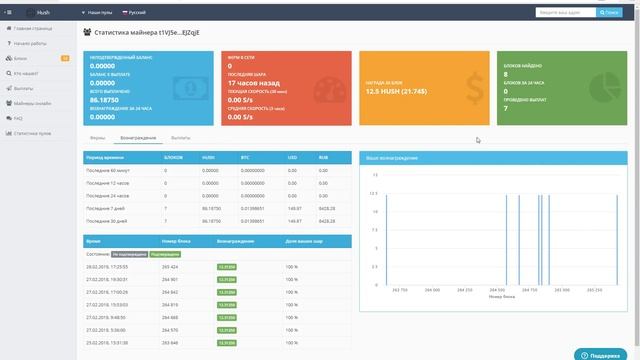Select the Вознаграждения tab
The height and width of the screenshot is (360, 640).
tap(138, 138)
